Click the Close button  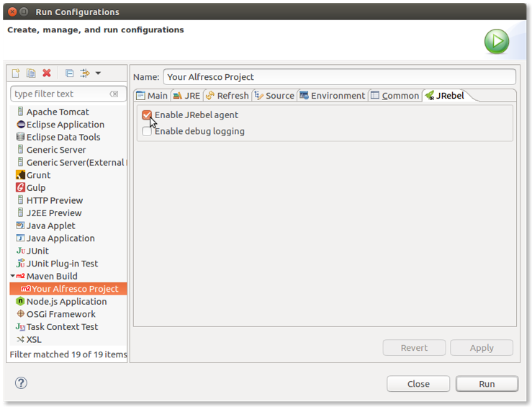418,384
